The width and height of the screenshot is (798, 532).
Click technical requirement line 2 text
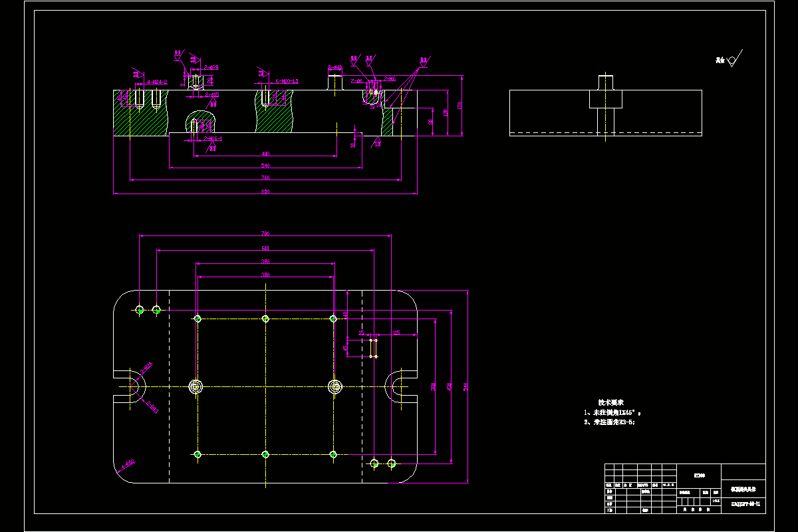[x=610, y=422]
